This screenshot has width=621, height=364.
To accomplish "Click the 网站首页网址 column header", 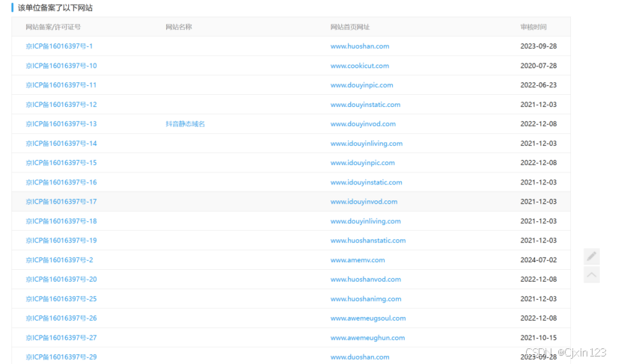I will pyautogui.click(x=350, y=27).
